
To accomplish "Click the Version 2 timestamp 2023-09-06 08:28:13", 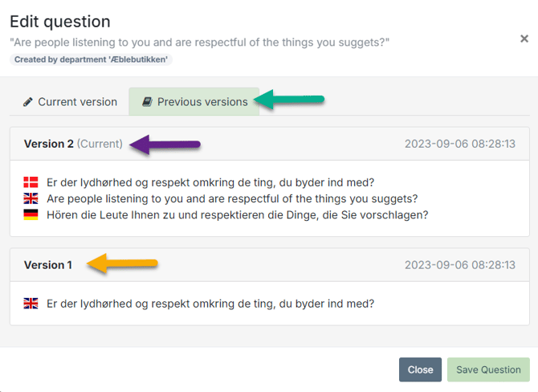I will [x=460, y=144].
